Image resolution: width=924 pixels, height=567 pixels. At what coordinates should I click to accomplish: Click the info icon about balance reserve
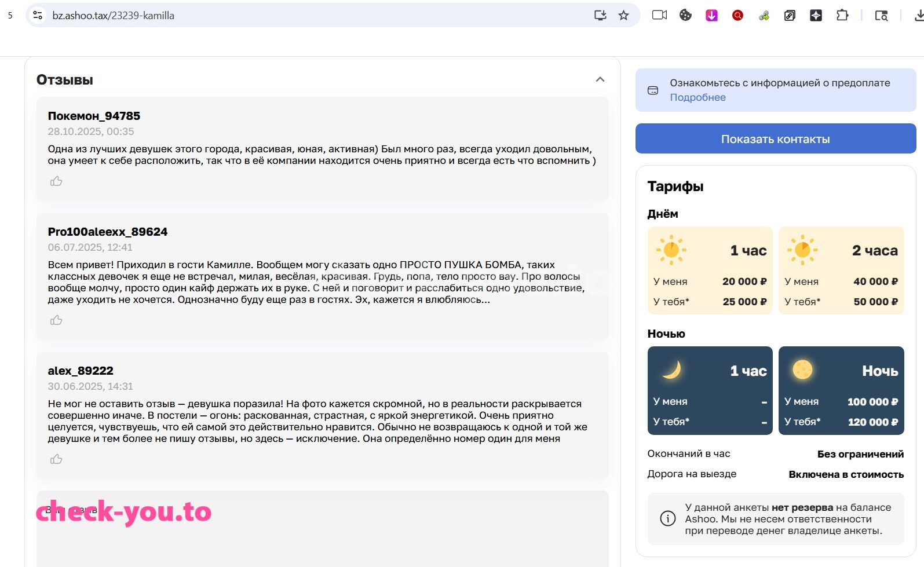pyautogui.click(x=667, y=518)
